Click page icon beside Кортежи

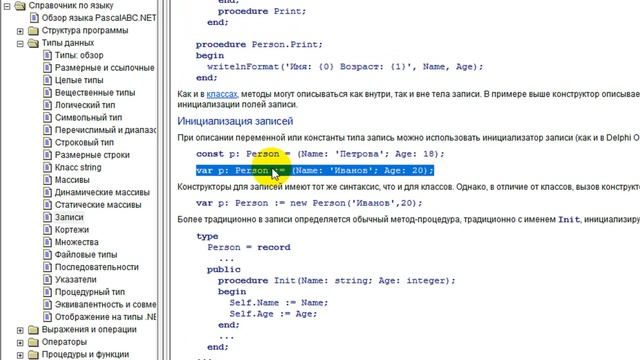(x=48, y=230)
